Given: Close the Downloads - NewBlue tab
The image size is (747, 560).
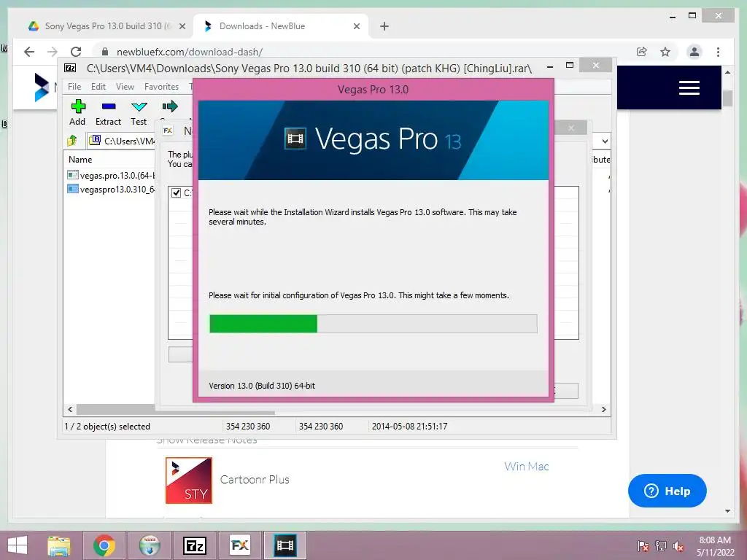Looking at the screenshot, I should pyautogui.click(x=356, y=26).
